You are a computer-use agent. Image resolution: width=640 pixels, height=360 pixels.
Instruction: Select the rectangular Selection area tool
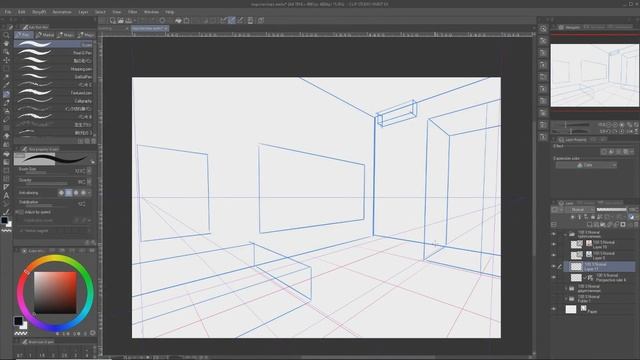(x=6, y=69)
